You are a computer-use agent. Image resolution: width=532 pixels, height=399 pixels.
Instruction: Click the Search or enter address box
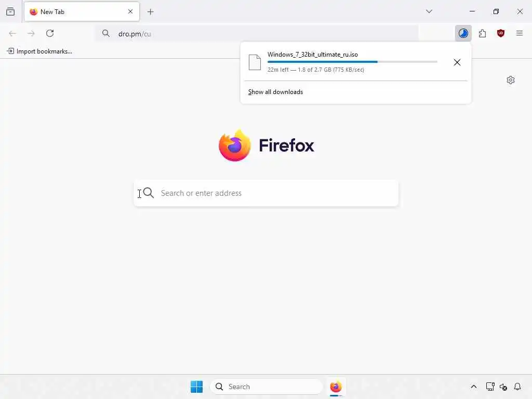266,193
